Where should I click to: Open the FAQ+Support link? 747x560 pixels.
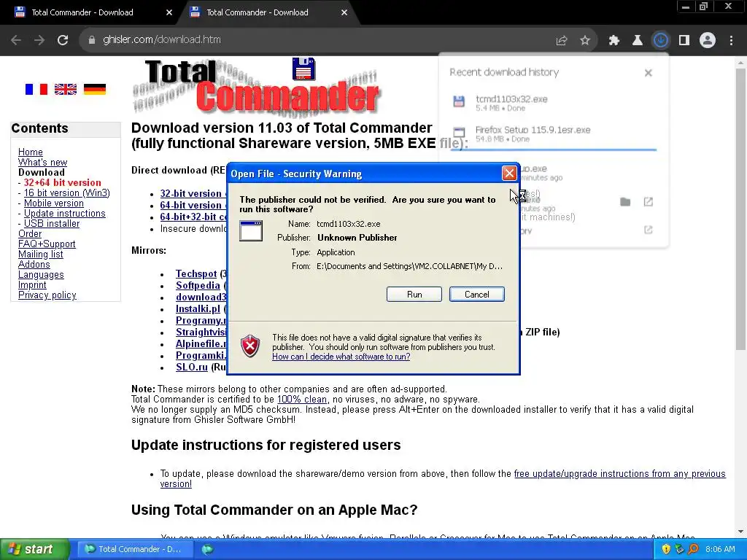pos(47,244)
